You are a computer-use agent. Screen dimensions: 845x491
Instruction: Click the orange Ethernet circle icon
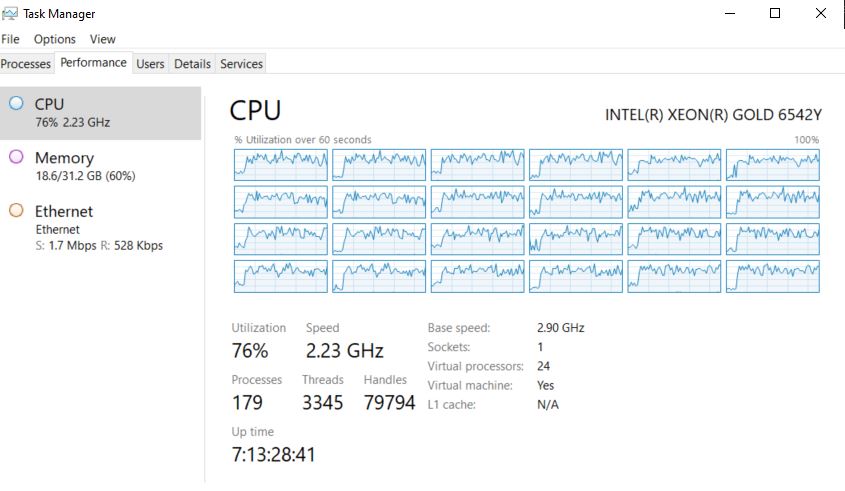click(16, 211)
